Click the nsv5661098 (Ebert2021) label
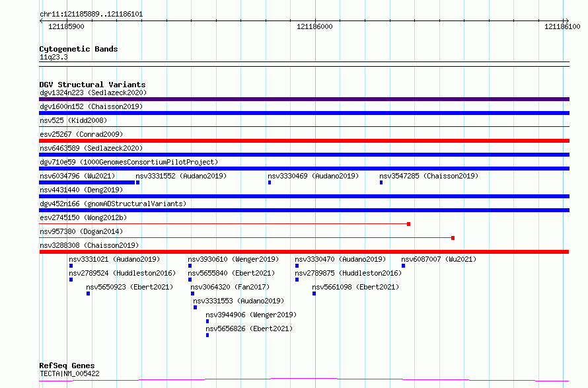The width and height of the screenshot is (588, 388). coord(355,287)
